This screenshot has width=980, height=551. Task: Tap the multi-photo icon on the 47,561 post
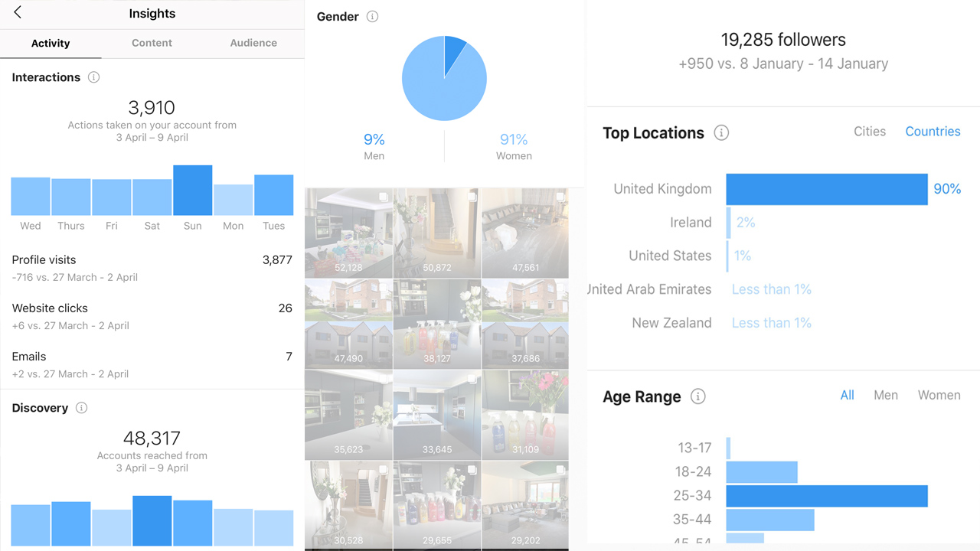[560, 197]
